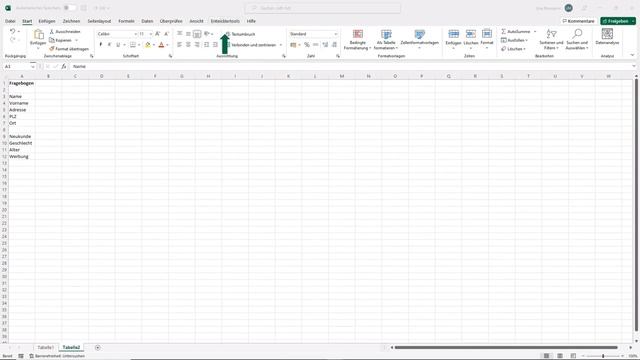Viewport: 640px width, 360px height.
Task: Add a new sheet with plus button
Action: pos(98,347)
